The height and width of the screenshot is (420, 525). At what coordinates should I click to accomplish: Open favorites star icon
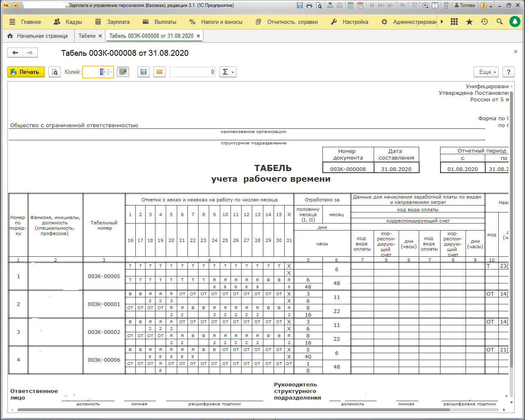click(x=469, y=22)
